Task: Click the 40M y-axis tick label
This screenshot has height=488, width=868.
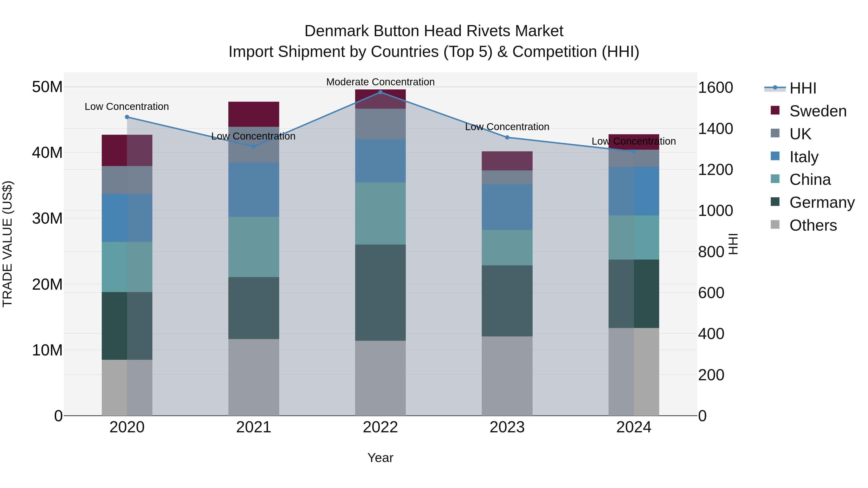Action: (x=47, y=153)
